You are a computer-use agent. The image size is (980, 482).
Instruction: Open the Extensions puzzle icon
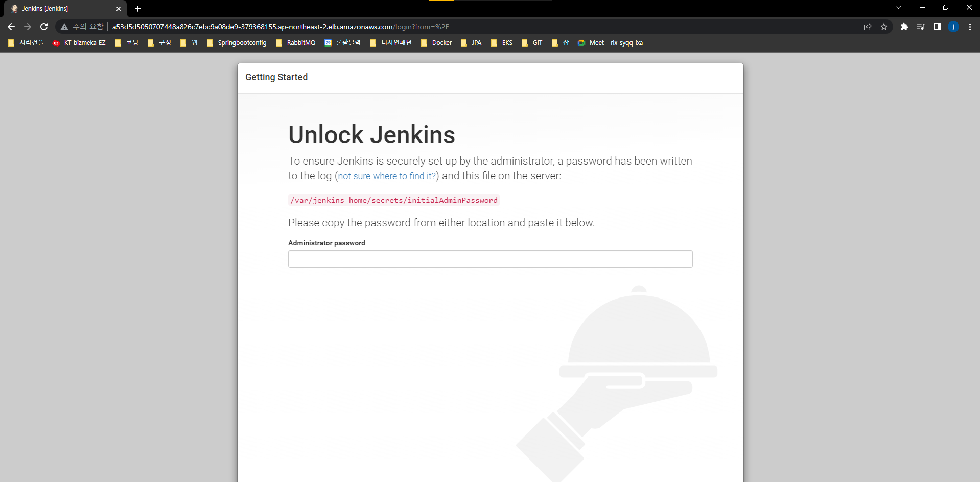(904, 27)
